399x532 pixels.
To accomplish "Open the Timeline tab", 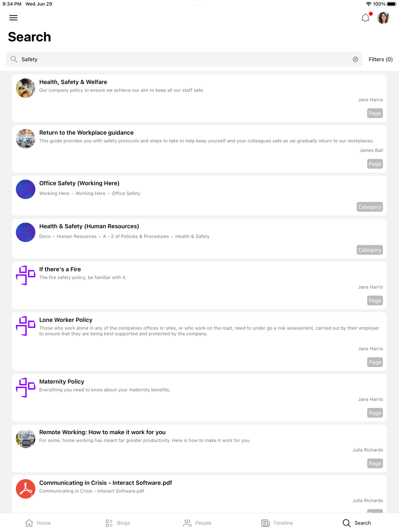I will 277,523.
